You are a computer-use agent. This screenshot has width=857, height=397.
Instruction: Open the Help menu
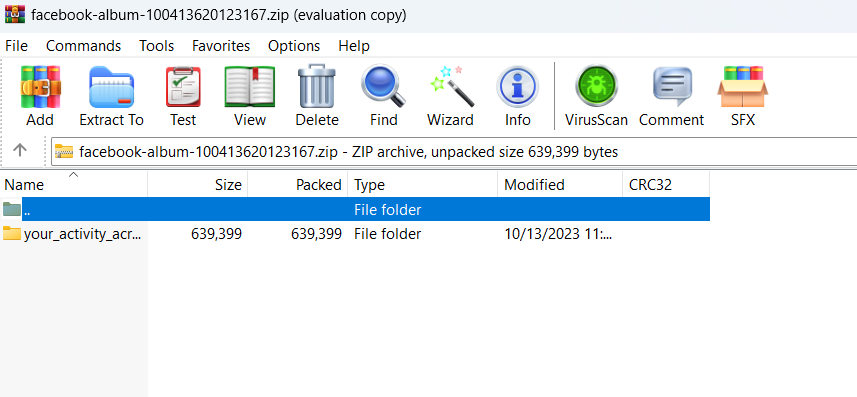[354, 46]
